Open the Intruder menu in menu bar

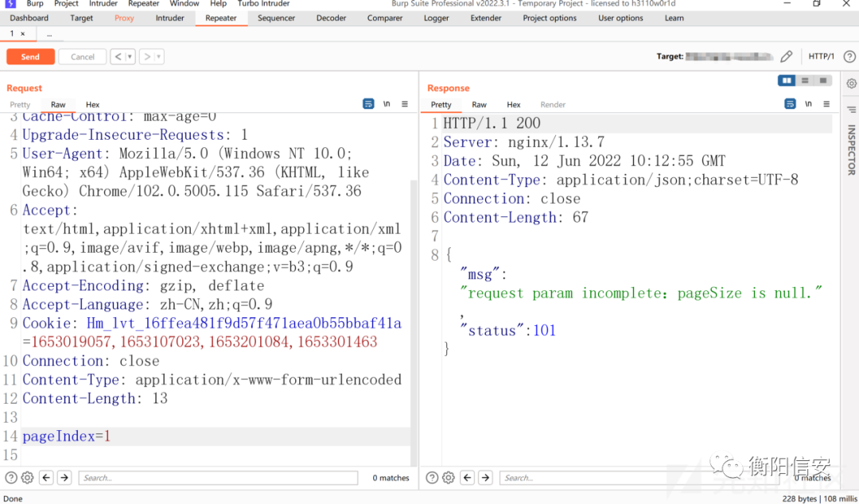click(103, 4)
